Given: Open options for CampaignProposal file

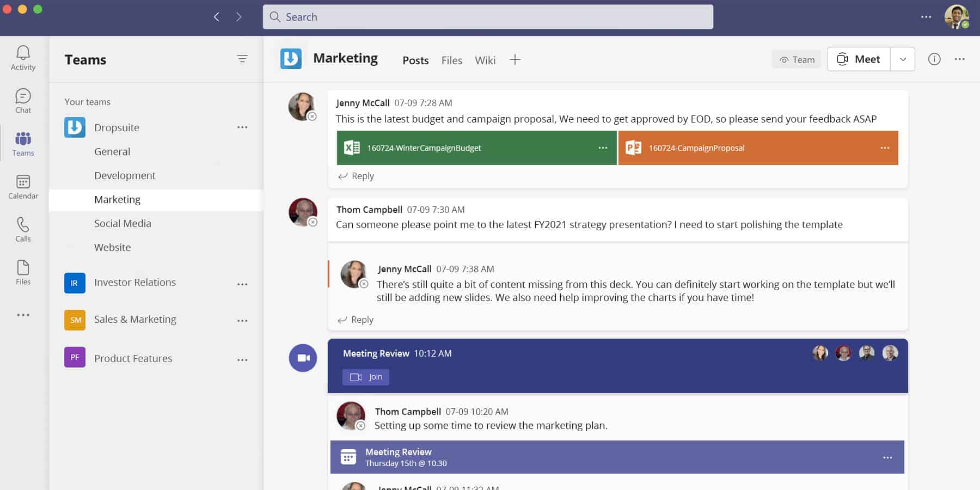Looking at the screenshot, I should 885,148.
